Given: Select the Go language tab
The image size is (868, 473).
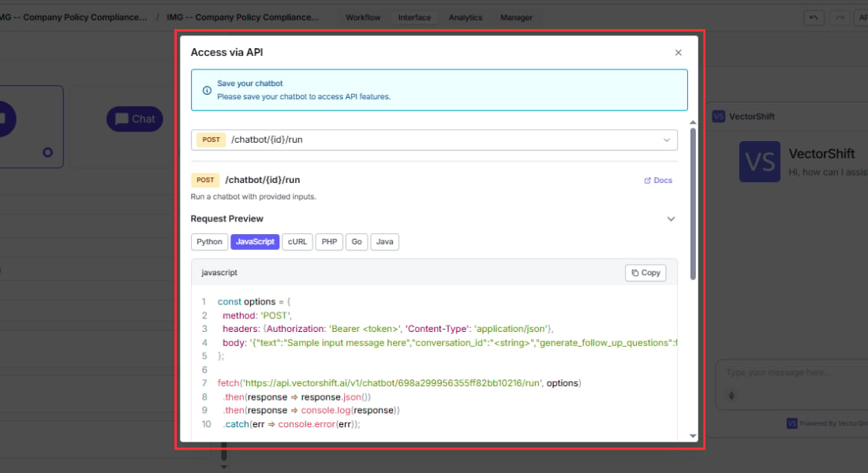Looking at the screenshot, I should [x=357, y=242].
